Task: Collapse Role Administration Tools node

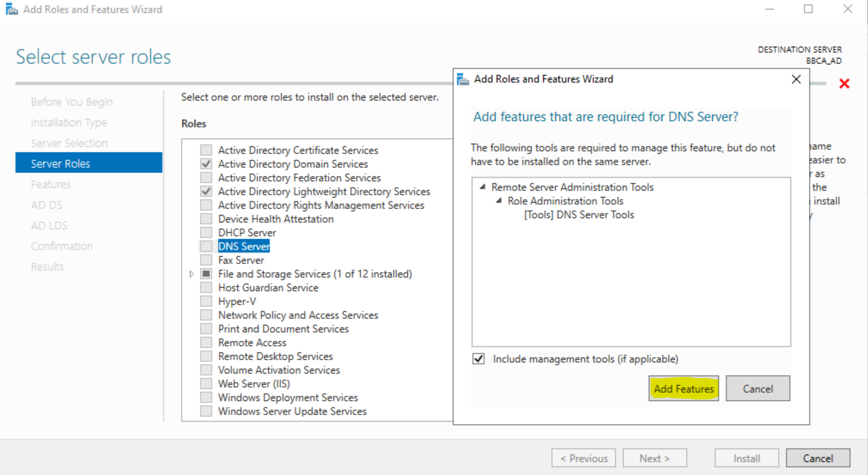Action: 499,201
